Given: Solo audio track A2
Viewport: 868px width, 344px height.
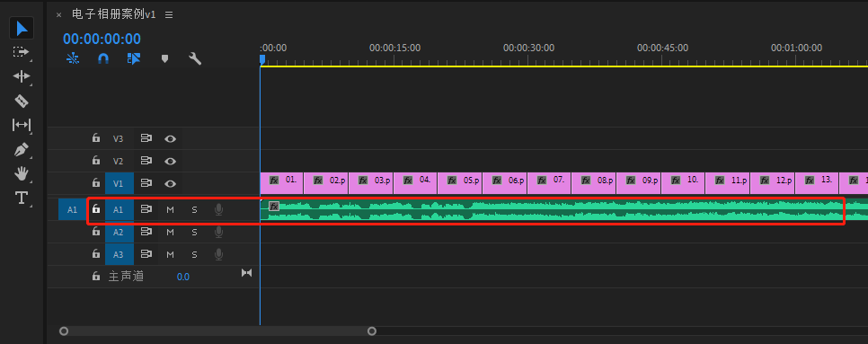Looking at the screenshot, I should point(194,233).
